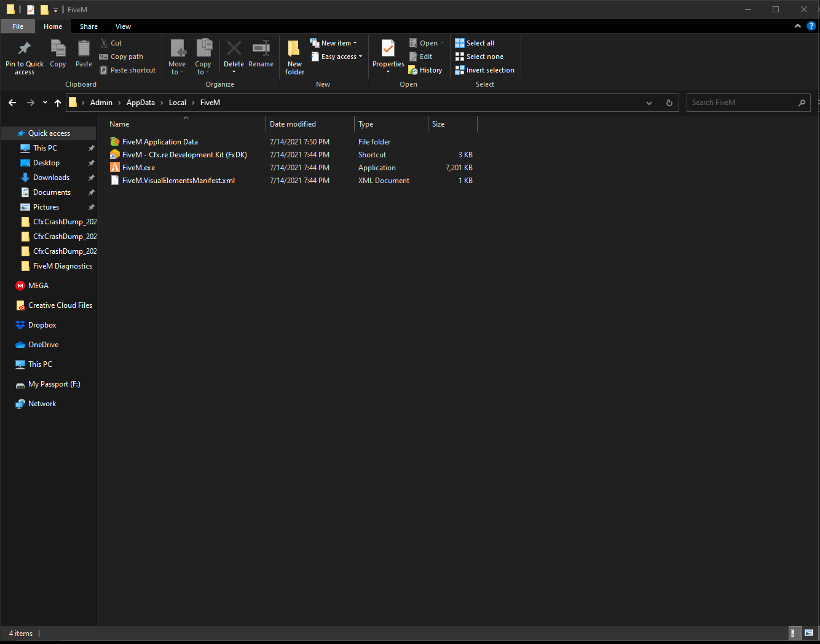Open the View ribbon tab
Viewport: 820px width, 644px height.
coord(123,26)
